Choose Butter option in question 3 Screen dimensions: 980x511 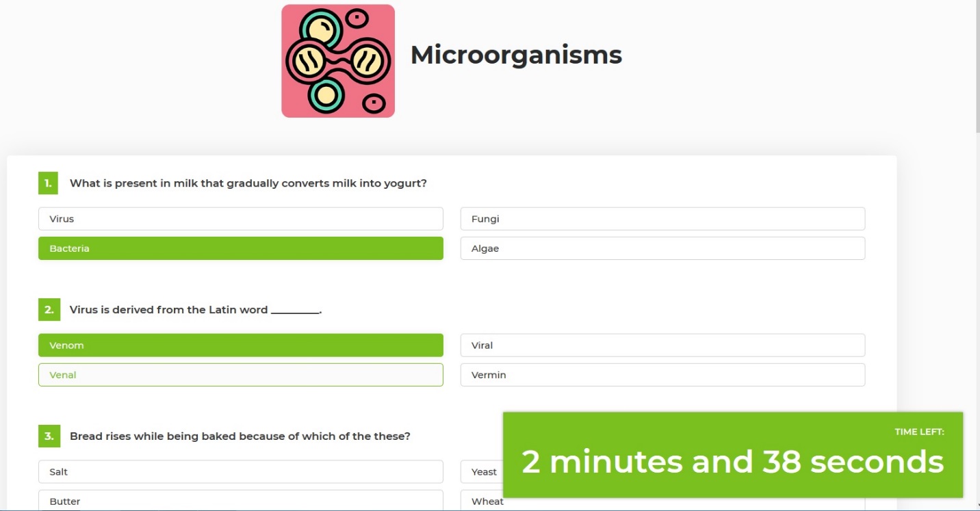[240, 501]
